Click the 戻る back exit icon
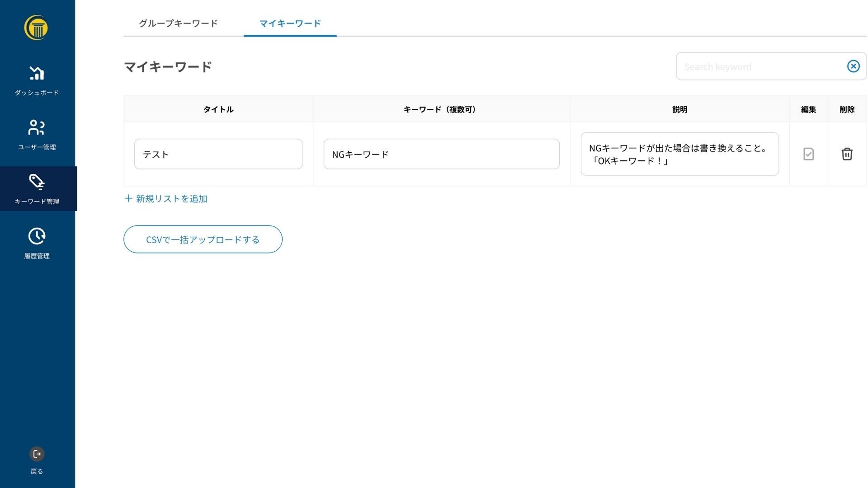This screenshot has height=488, width=868. click(x=37, y=454)
